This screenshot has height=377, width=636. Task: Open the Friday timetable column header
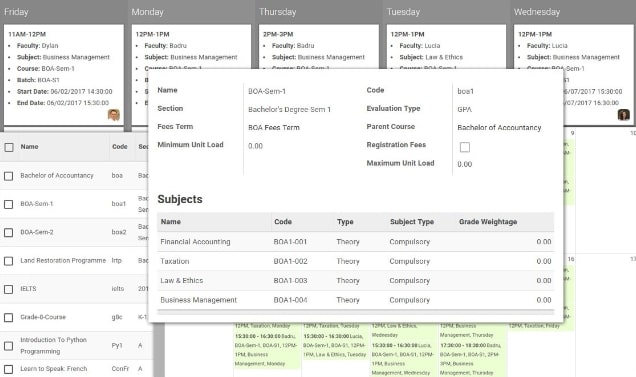coord(16,12)
